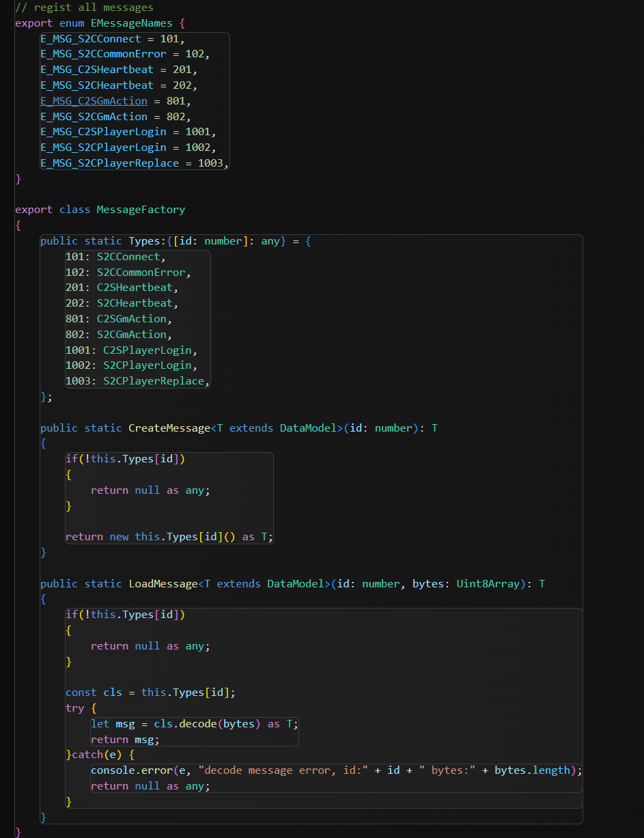Follow the underlined E_MSG_C2SGmAction identifier
Viewport: 644px width, 838px height.
(x=94, y=101)
